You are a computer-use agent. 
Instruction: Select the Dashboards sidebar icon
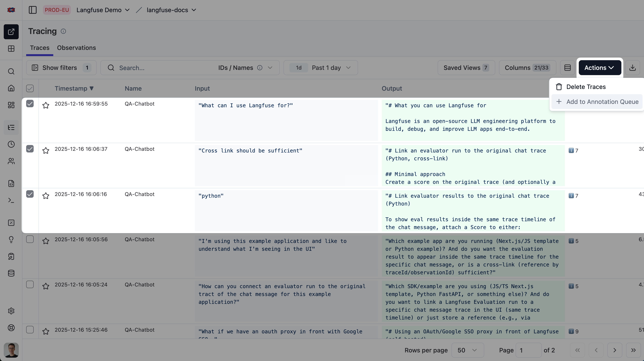[11, 105]
